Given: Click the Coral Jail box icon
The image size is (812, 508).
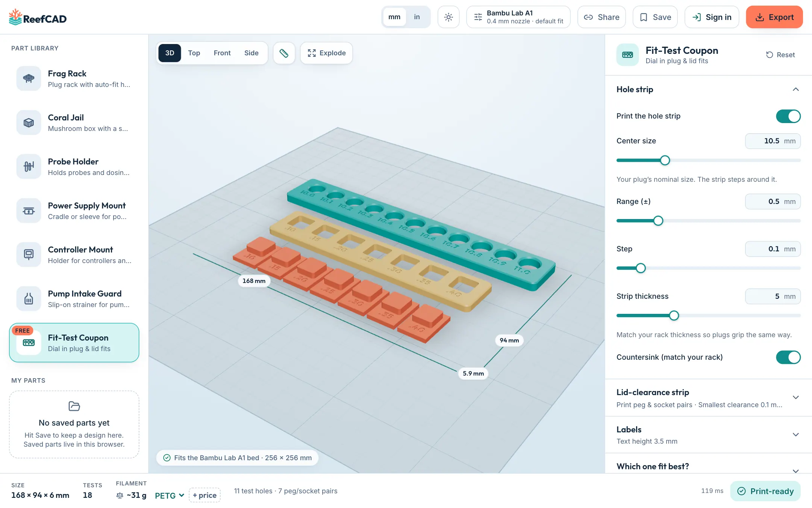Looking at the screenshot, I should [29, 122].
